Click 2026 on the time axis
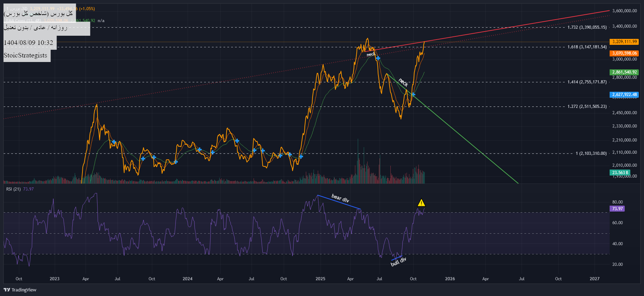The image size is (644, 296). [450, 279]
